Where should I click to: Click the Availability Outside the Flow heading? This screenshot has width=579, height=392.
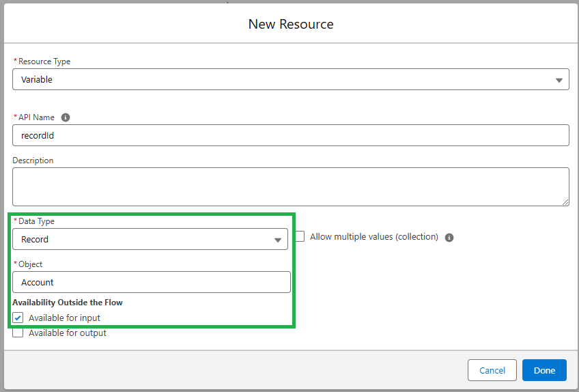click(x=68, y=302)
